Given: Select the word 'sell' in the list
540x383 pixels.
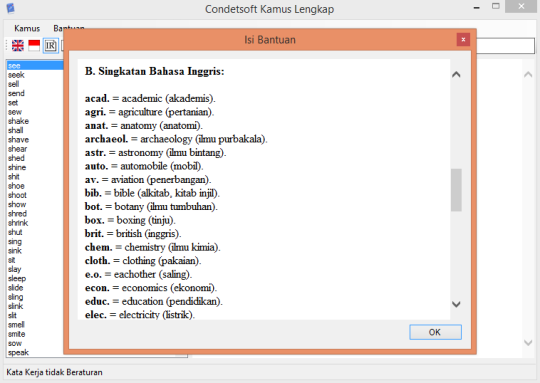Looking at the screenshot, I should (13, 84).
